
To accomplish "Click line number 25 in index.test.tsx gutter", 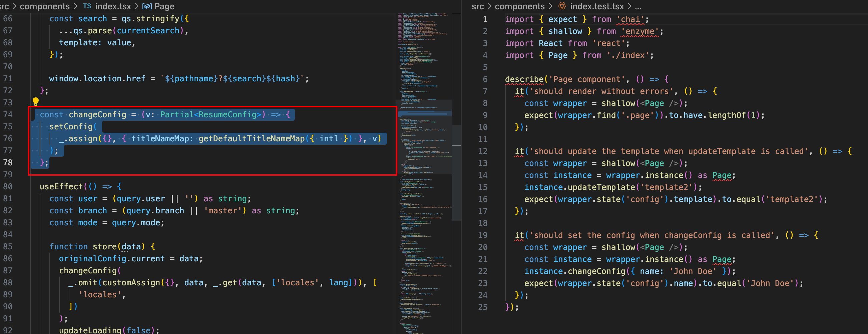I will pos(482,307).
